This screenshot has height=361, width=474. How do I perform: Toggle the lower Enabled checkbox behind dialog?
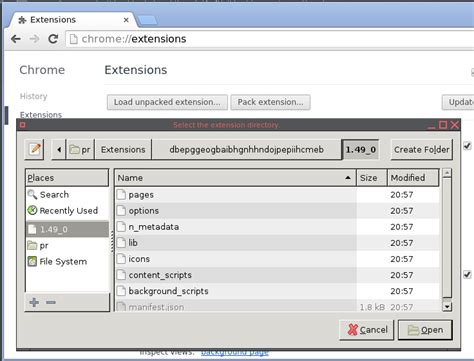[x=467, y=274]
